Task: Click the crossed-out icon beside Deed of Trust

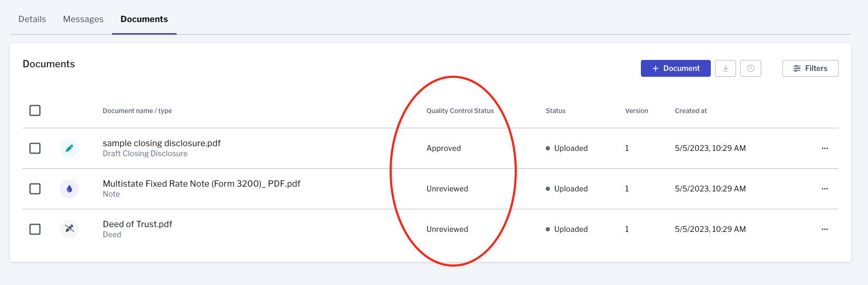Action: 69,229
